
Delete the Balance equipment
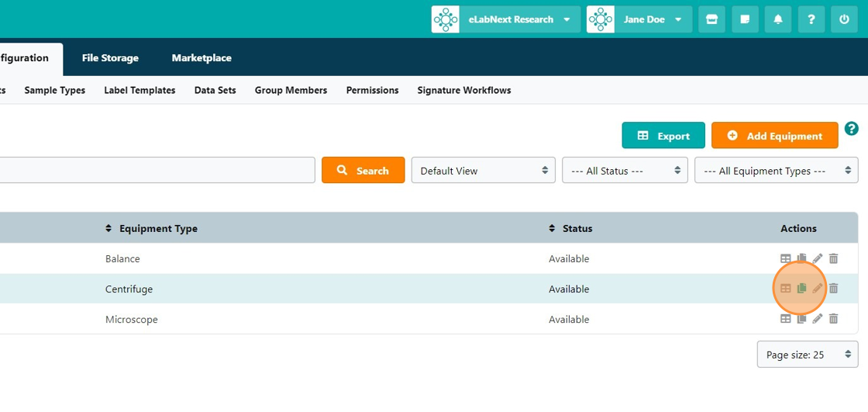[x=833, y=258]
